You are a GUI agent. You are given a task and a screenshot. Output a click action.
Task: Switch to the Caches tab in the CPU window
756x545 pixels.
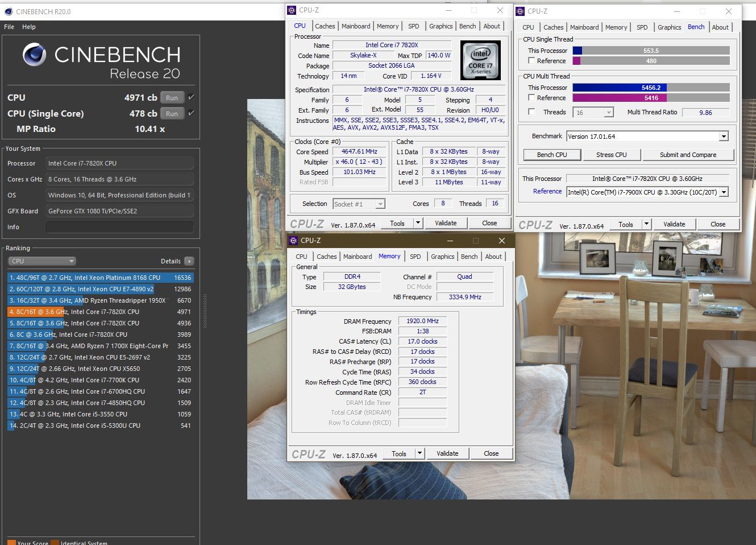pyautogui.click(x=325, y=26)
